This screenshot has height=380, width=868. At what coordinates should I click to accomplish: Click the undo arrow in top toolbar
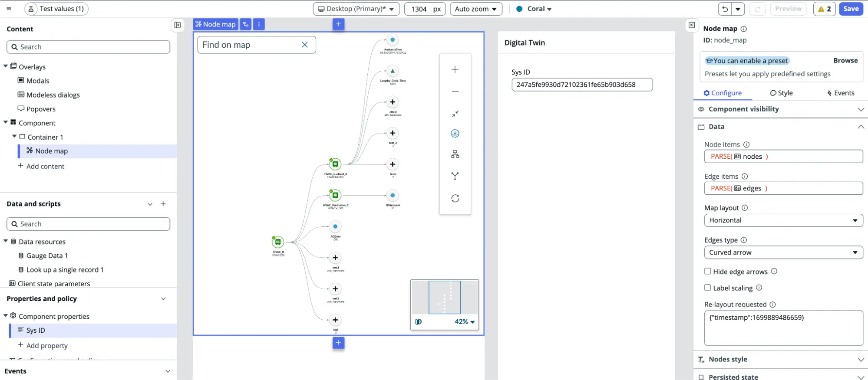click(725, 9)
